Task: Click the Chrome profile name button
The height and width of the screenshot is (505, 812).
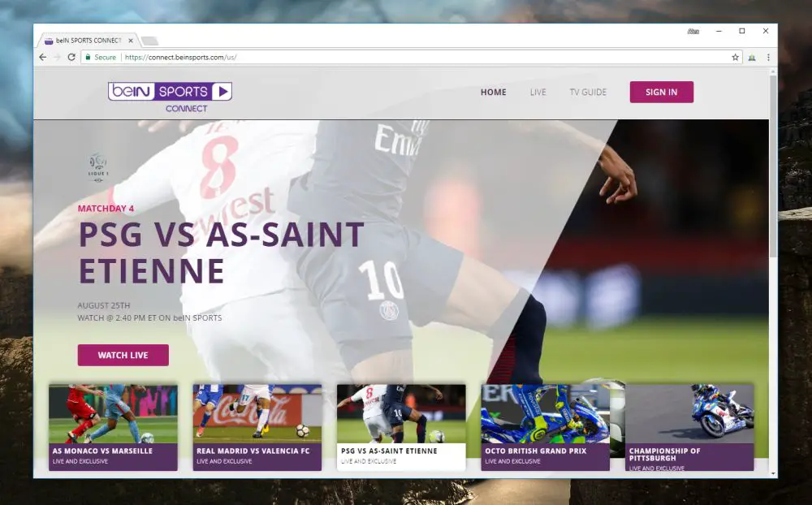Action: point(693,32)
